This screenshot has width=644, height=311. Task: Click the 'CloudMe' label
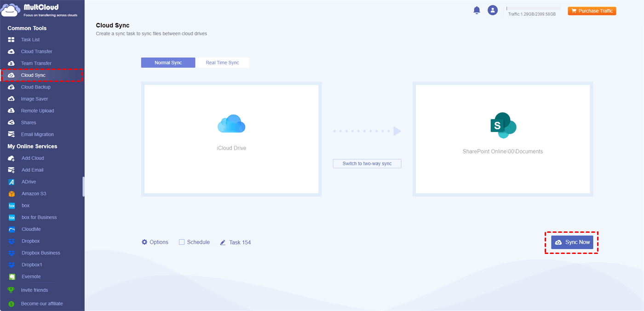[31, 229]
